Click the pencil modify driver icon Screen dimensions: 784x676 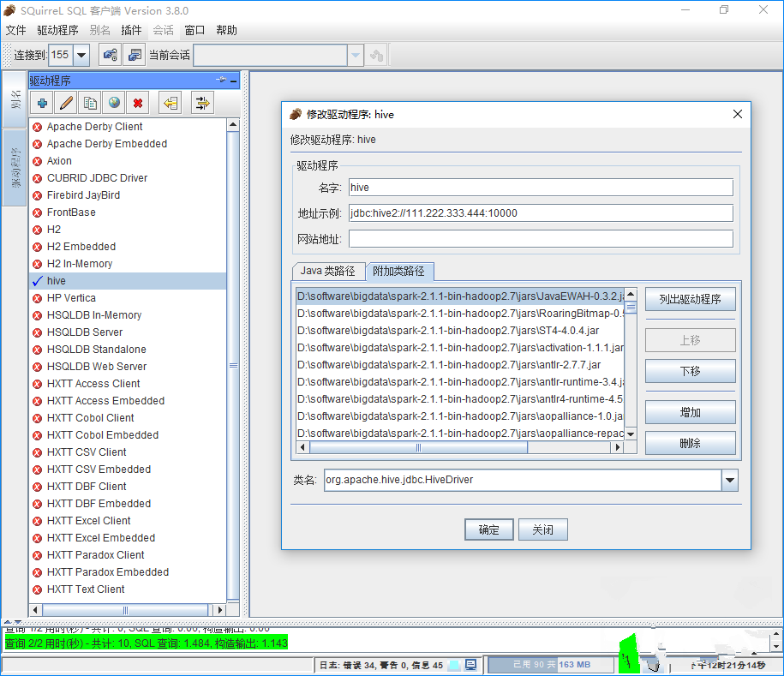[65, 104]
